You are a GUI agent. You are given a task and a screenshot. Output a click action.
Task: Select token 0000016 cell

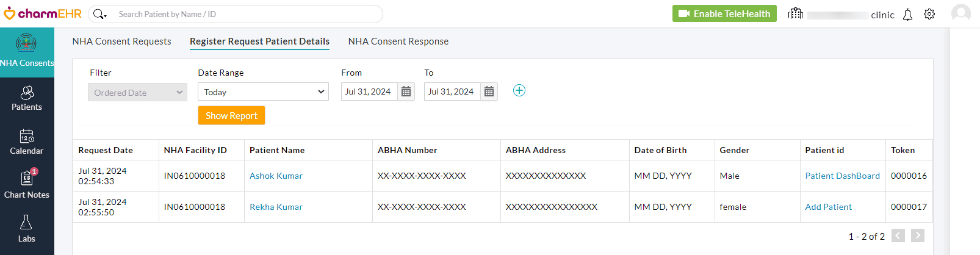click(909, 176)
